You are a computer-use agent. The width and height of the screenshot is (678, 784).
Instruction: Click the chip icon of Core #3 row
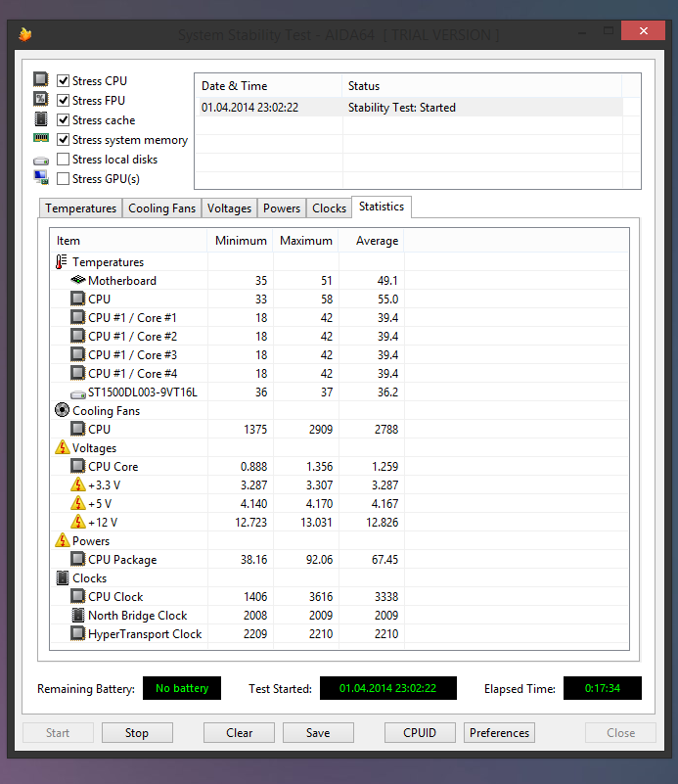[x=77, y=354]
